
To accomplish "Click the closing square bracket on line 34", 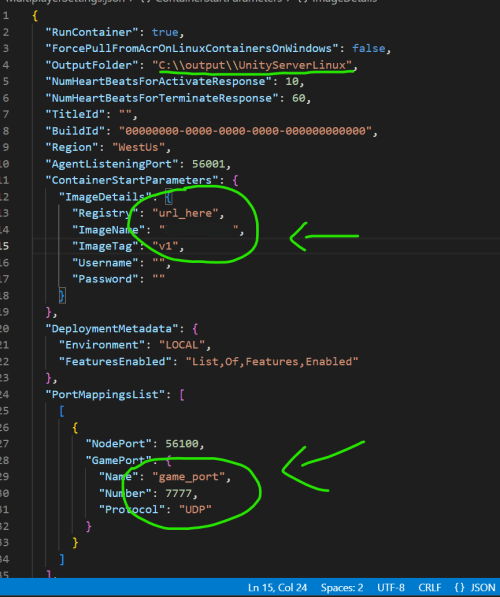I will (x=62, y=559).
